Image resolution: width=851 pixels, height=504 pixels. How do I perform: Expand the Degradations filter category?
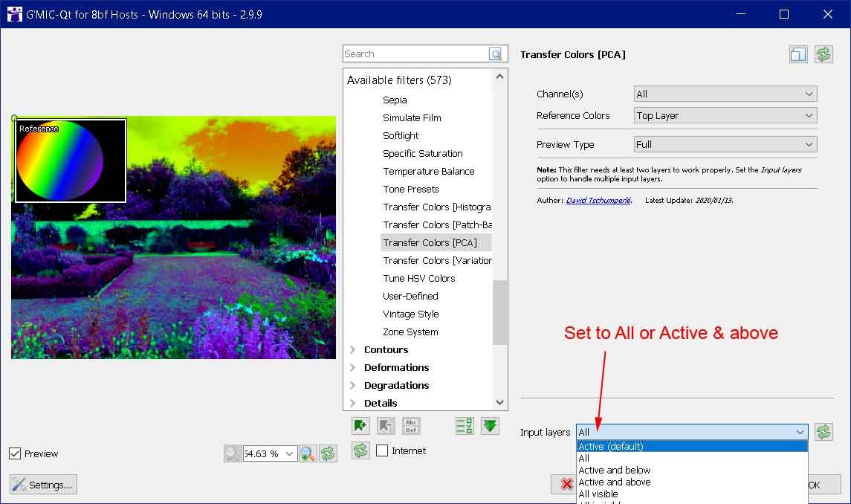(x=353, y=386)
